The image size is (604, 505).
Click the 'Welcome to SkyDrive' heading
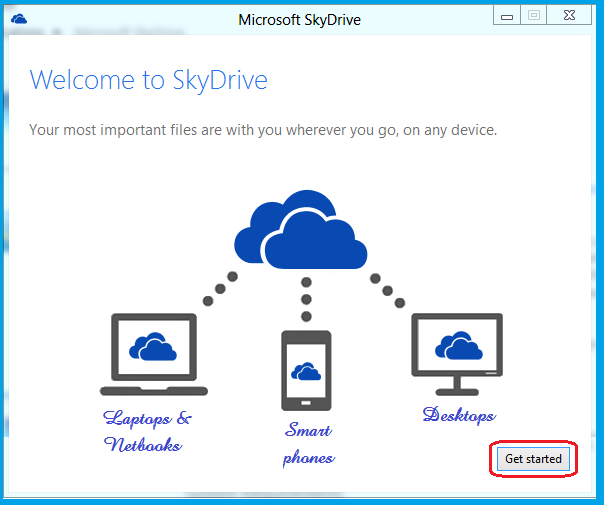(x=148, y=80)
